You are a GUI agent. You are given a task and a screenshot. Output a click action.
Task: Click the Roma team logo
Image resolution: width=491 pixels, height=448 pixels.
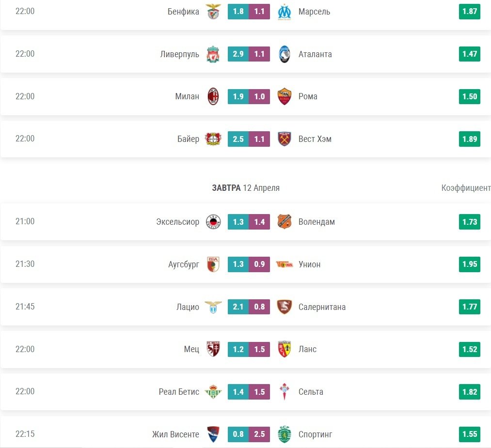pyautogui.click(x=285, y=96)
